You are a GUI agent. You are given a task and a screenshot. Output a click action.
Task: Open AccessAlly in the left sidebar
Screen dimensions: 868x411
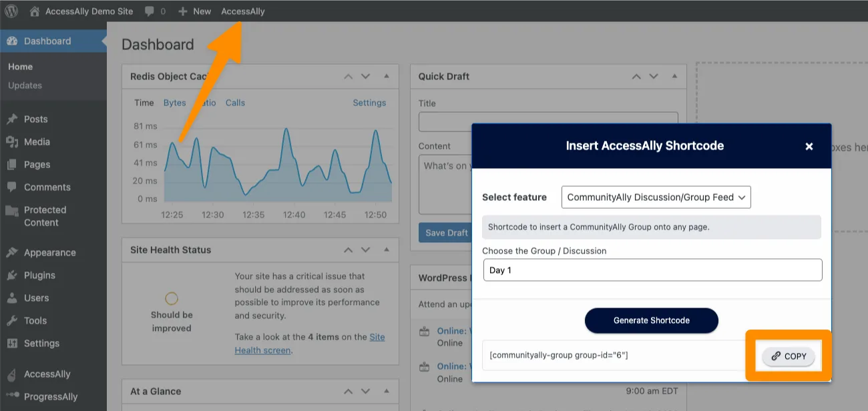(47, 374)
